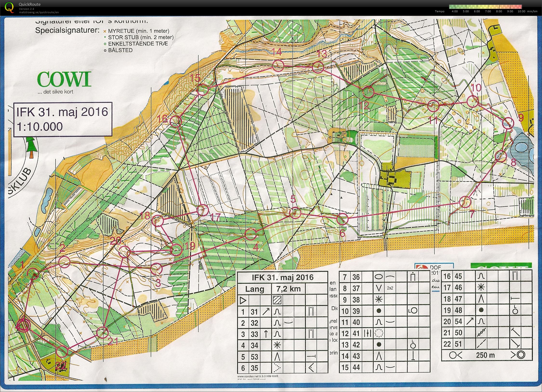Click the STOR STUB (min. 2 meter) entry
Image resolution: width=542 pixels, height=392 pixels.
click(x=138, y=37)
